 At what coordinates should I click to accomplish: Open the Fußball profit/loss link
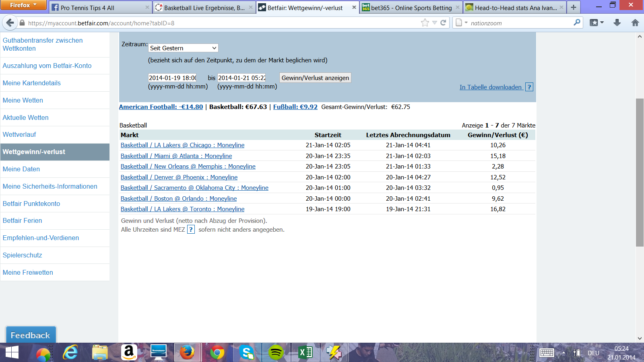[295, 107]
